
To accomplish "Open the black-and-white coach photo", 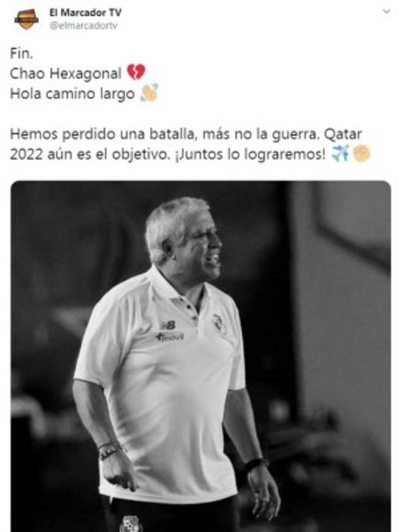I will point(201,356).
